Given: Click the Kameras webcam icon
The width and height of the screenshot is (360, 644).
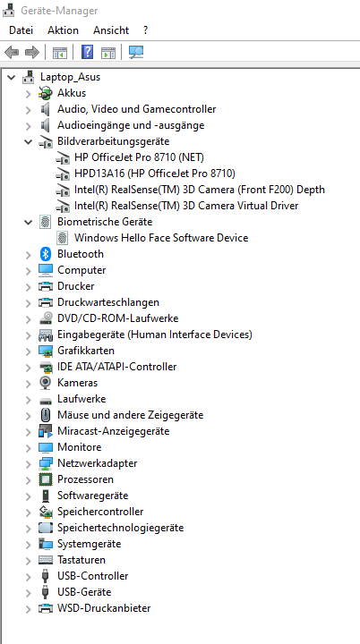Looking at the screenshot, I should pos(46,383).
